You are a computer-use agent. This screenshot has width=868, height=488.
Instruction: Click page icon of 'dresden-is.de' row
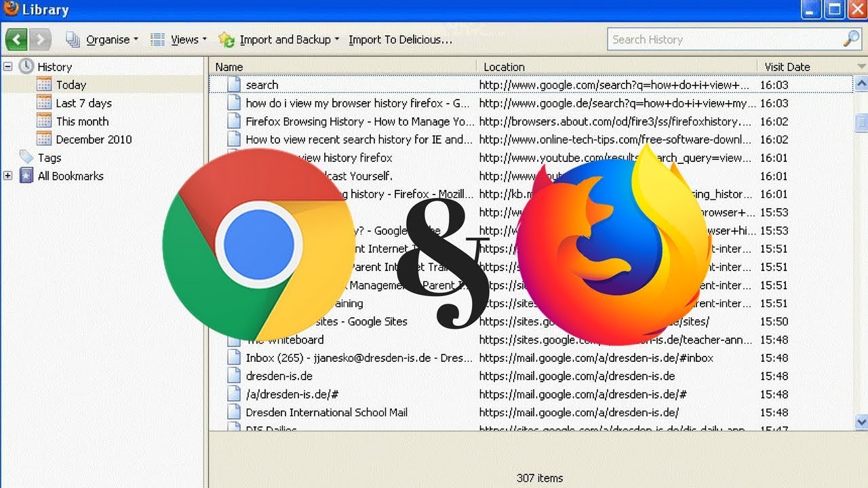[x=234, y=376]
